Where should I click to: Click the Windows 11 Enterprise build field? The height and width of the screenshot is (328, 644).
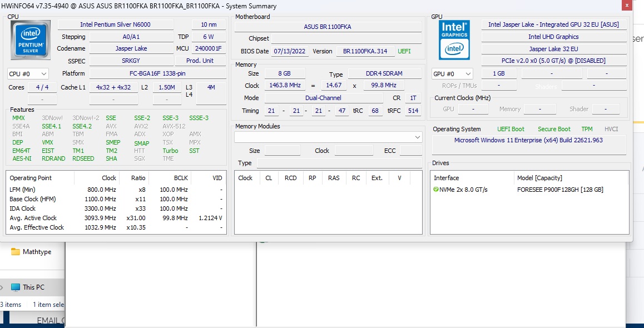[x=528, y=145]
